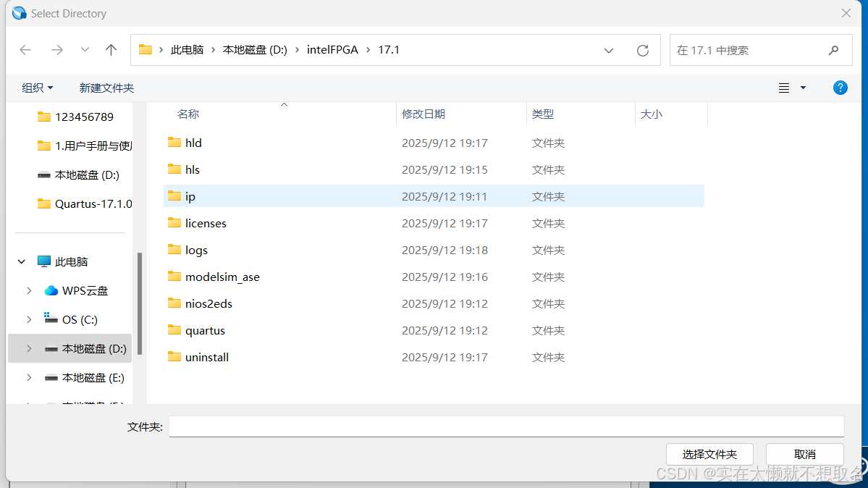Image resolution: width=868 pixels, height=488 pixels.
Task: Collapse the 此电脑 tree node
Action: [x=22, y=261]
